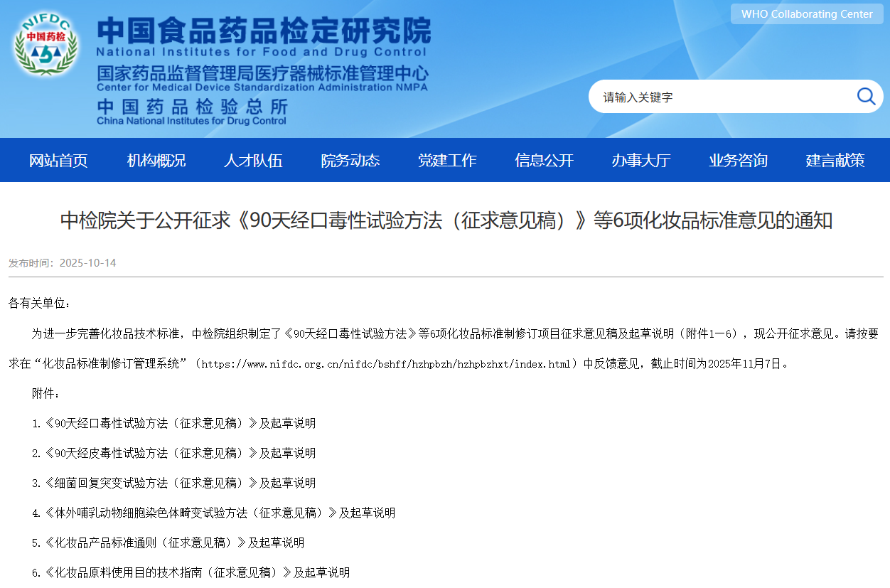Click the magnifying glass search icon

(x=866, y=97)
